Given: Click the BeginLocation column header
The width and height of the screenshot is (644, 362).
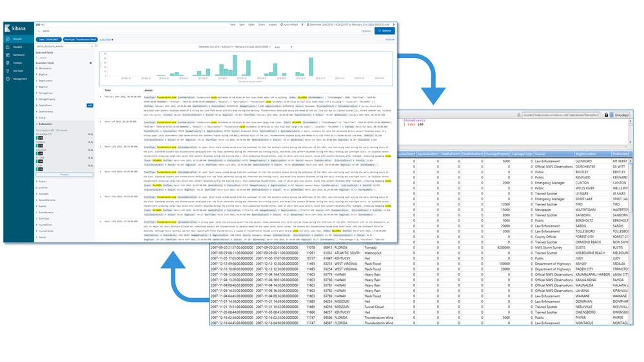Looking at the screenshot, I should click(592, 154).
